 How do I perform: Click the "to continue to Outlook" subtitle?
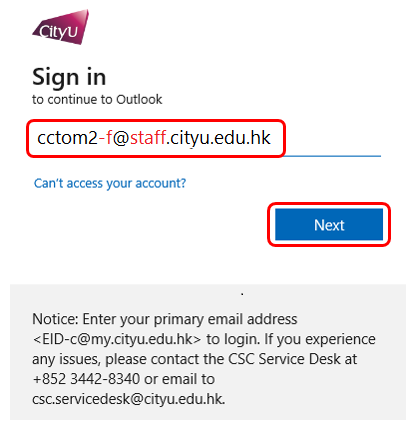click(x=97, y=100)
